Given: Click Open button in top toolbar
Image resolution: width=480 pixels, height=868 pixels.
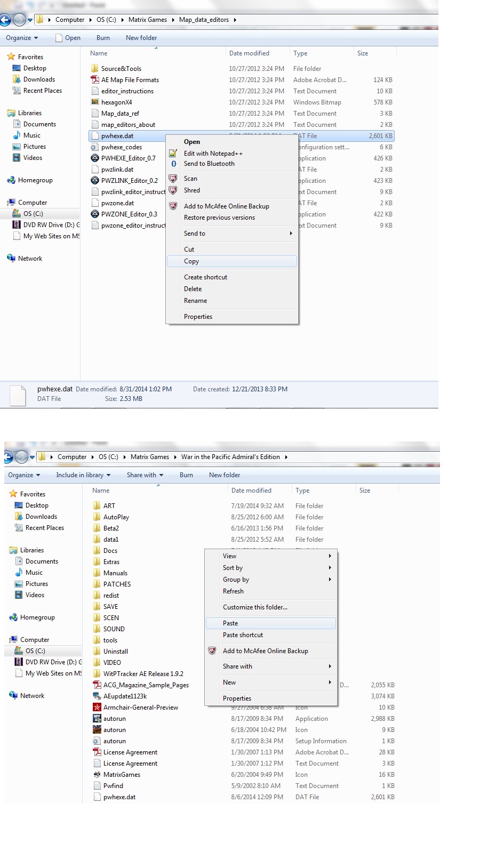Looking at the screenshot, I should (68, 38).
